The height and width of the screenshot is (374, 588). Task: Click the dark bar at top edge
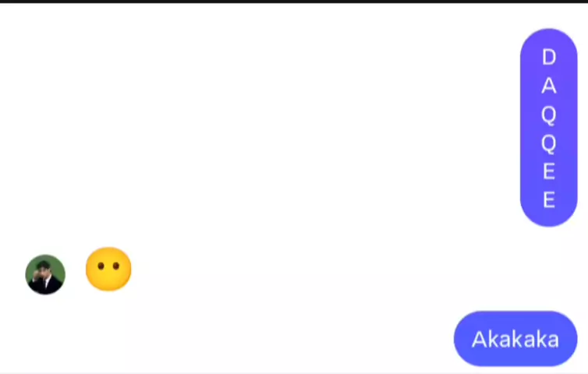(x=294, y=2)
